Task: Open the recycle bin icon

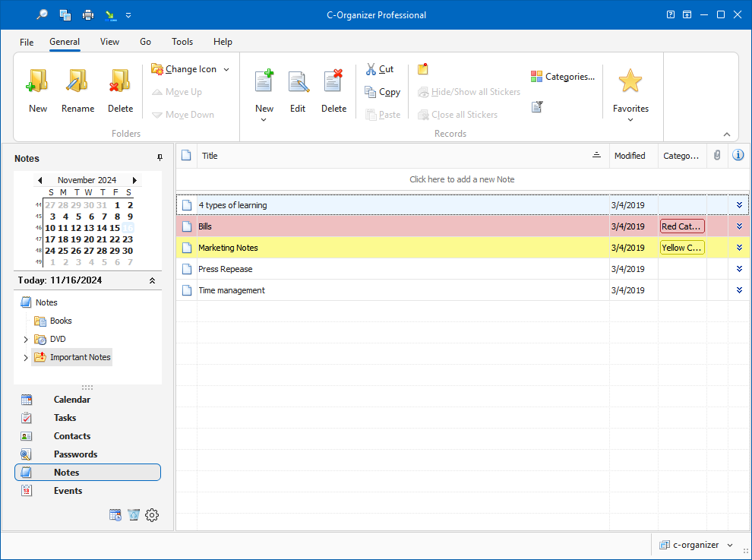Action: [134, 515]
